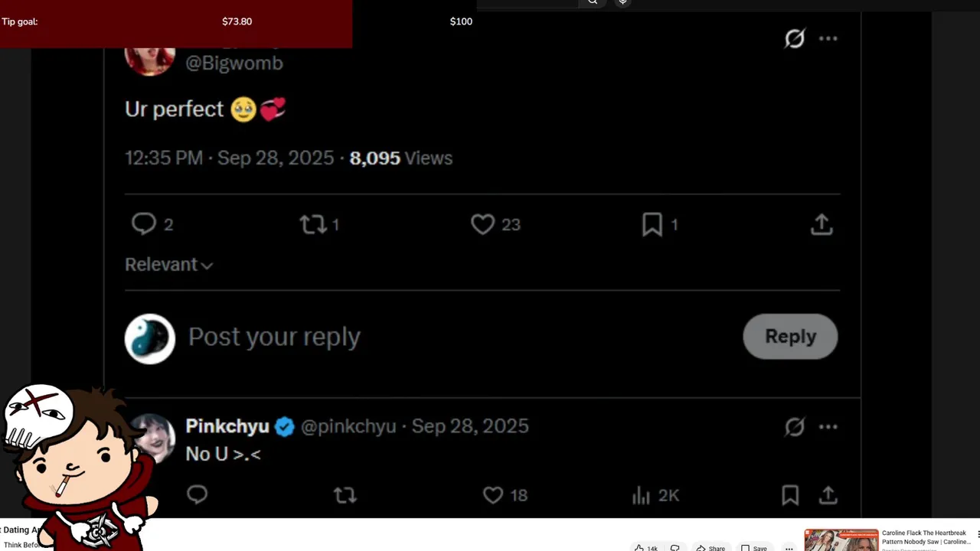Share the main tweet via upload icon
Viewport: 980px width, 551px height.
822,224
